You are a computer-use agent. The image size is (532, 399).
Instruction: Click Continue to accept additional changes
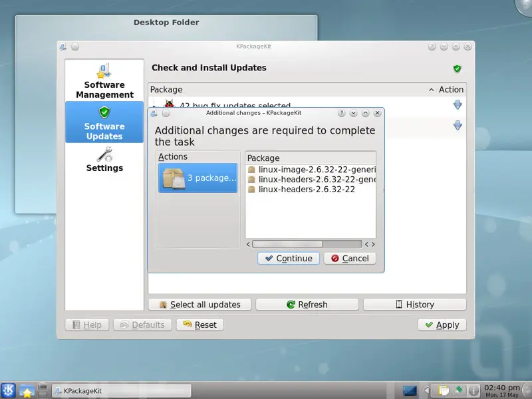point(289,259)
